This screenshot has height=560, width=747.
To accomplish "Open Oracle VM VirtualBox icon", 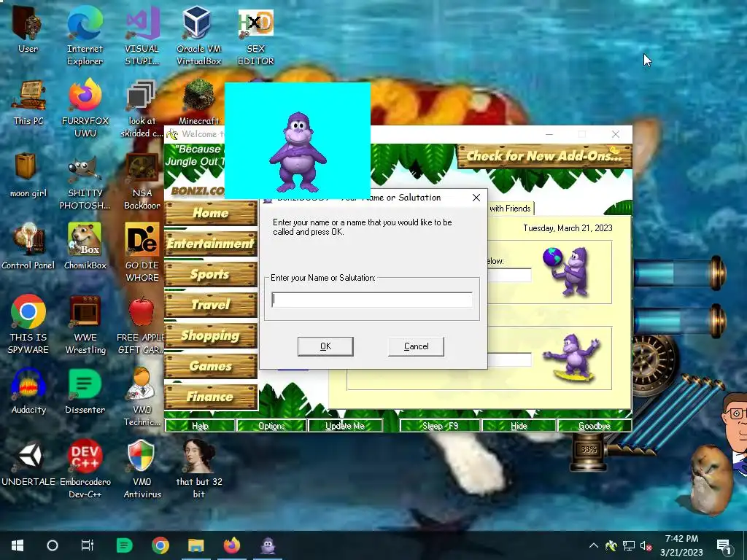I will (x=198, y=36).
